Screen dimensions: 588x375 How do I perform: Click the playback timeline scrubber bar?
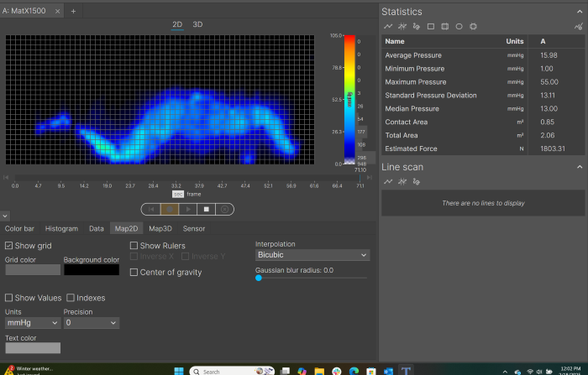tap(187, 177)
